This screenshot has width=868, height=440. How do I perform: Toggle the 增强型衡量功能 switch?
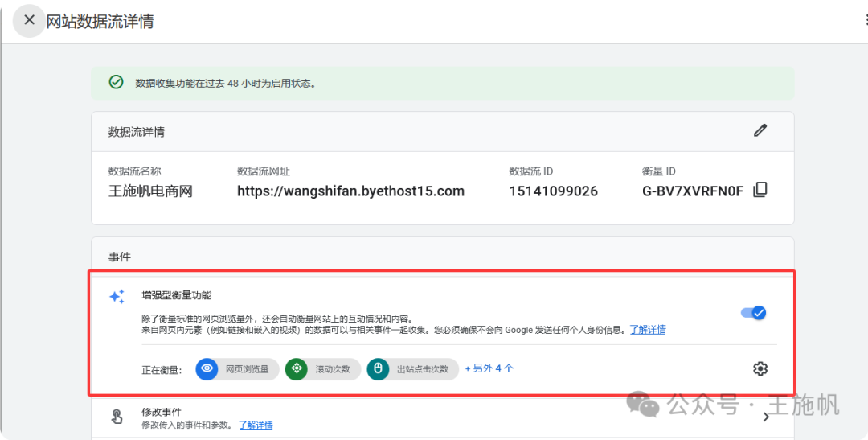point(753,313)
